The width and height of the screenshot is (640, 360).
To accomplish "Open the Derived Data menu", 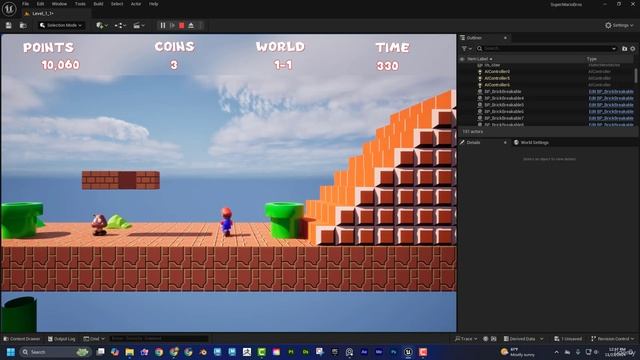I will pyautogui.click(x=523, y=339).
